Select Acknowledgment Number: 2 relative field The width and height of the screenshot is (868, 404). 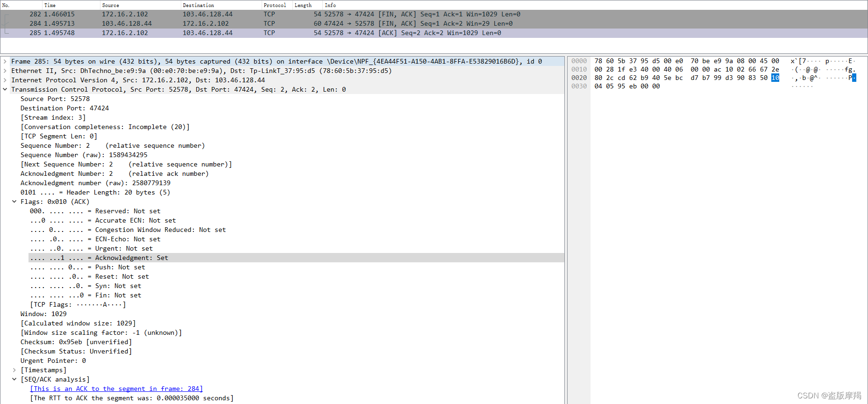click(x=114, y=173)
